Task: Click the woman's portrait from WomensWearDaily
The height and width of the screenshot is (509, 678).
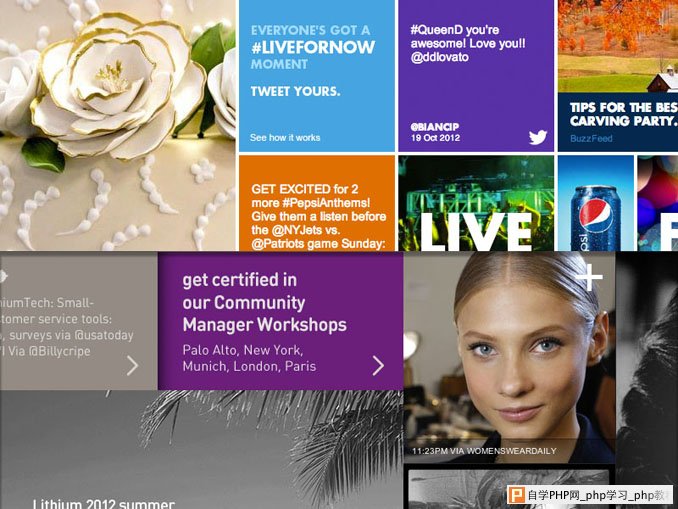Action: point(509,358)
